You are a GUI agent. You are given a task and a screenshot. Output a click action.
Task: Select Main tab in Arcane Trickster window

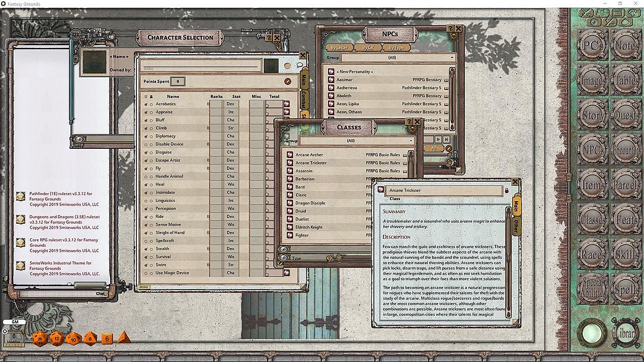click(516, 206)
